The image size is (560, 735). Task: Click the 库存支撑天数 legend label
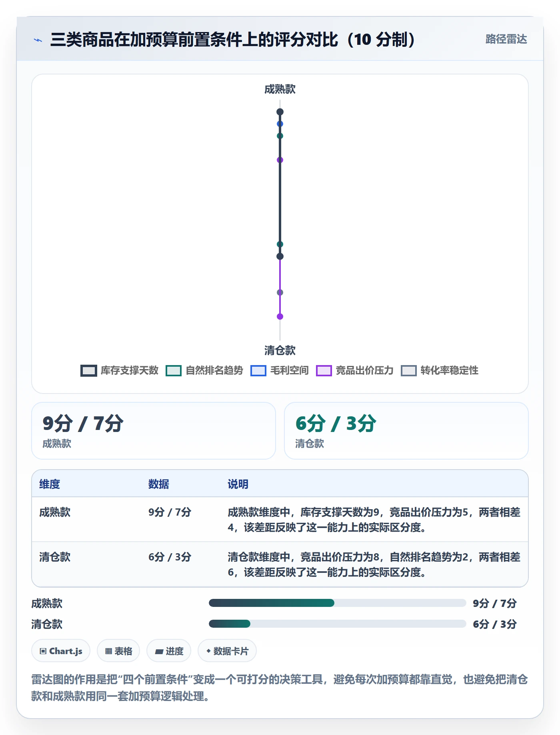tap(130, 371)
